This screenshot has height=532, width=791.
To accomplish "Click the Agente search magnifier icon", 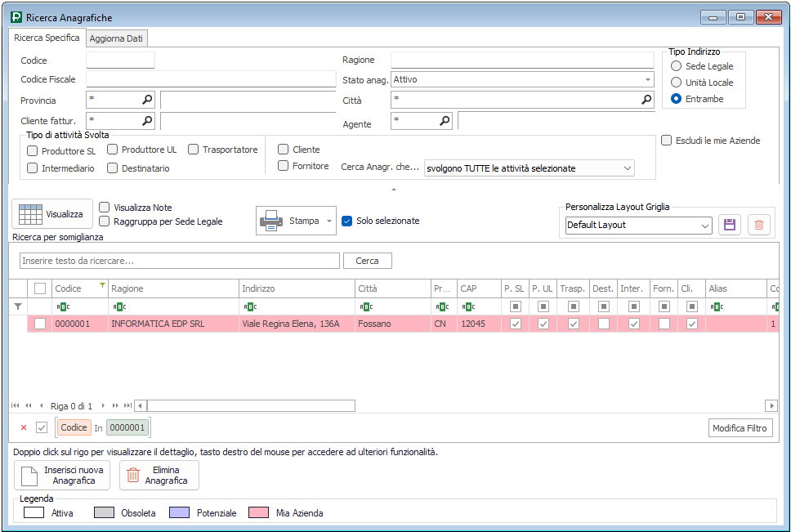I will pyautogui.click(x=445, y=121).
